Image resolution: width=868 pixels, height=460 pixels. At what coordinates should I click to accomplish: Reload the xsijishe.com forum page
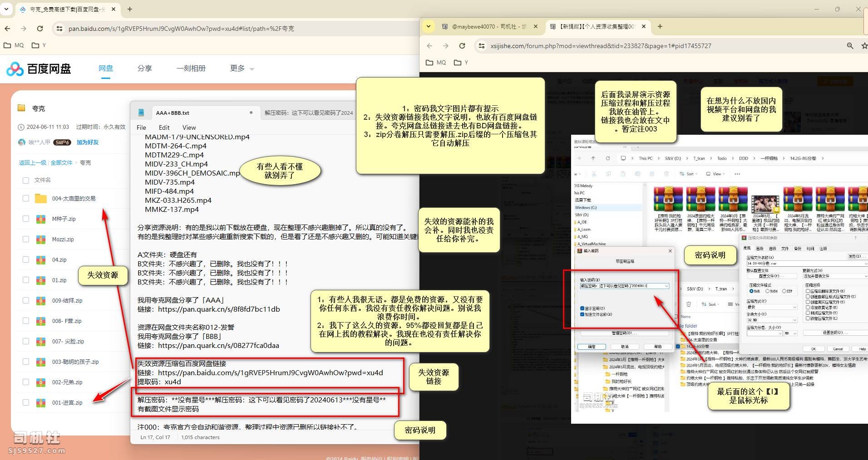point(462,46)
